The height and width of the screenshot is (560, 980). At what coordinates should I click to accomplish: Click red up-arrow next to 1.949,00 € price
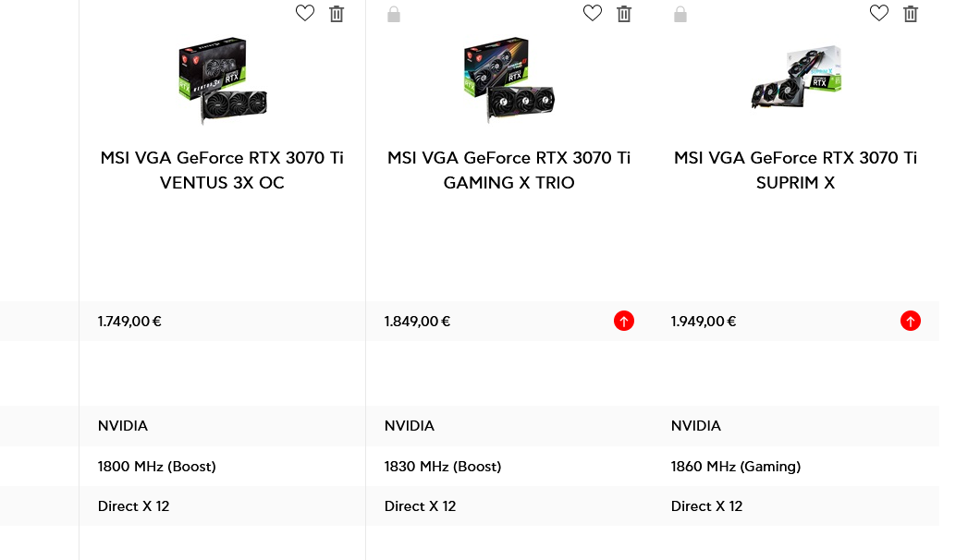[911, 322]
